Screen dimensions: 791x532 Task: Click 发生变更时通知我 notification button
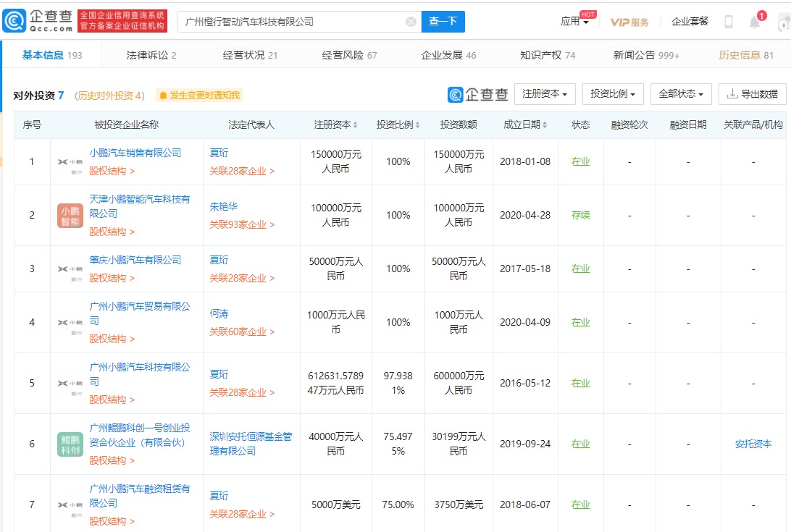tap(199, 96)
